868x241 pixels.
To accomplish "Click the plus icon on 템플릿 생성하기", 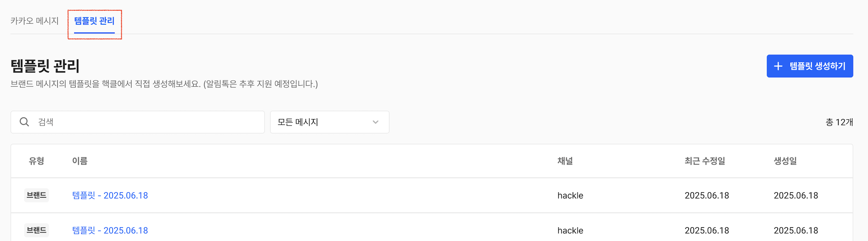I will [778, 66].
